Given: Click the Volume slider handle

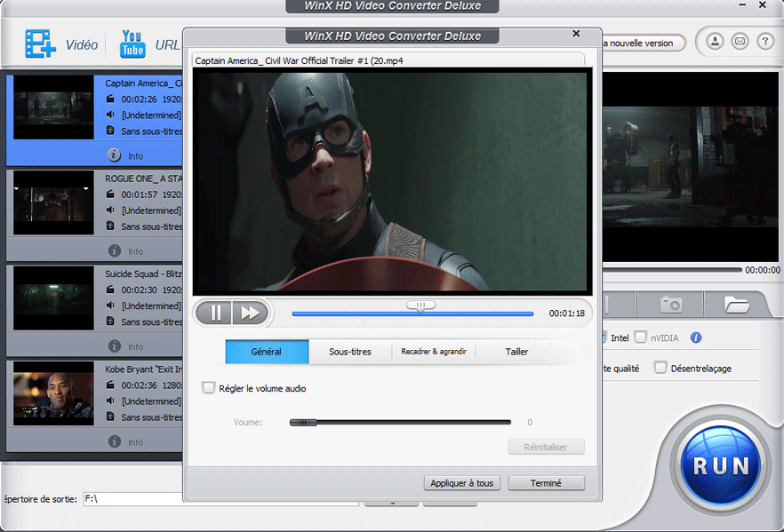Looking at the screenshot, I should tap(303, 423).
